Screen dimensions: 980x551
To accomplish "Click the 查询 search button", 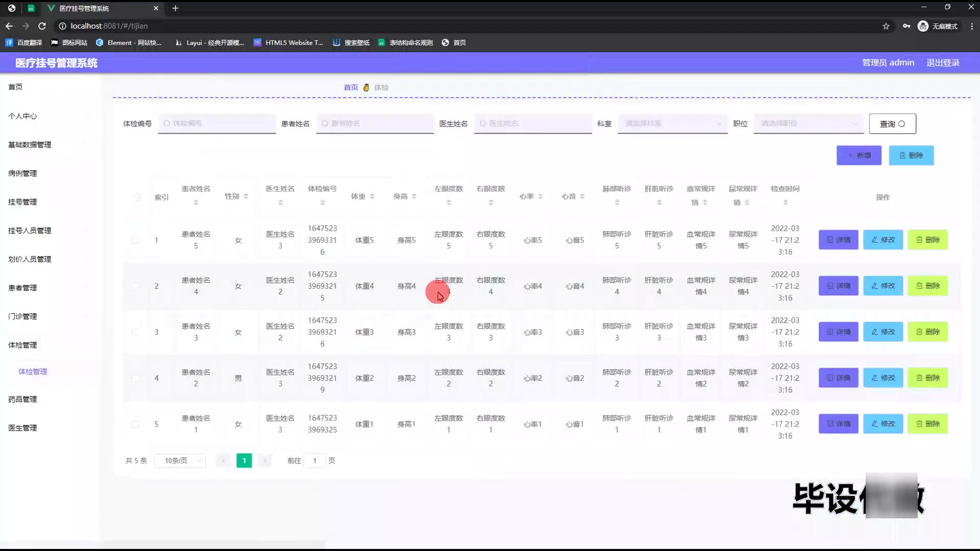I will coord(892,124).
